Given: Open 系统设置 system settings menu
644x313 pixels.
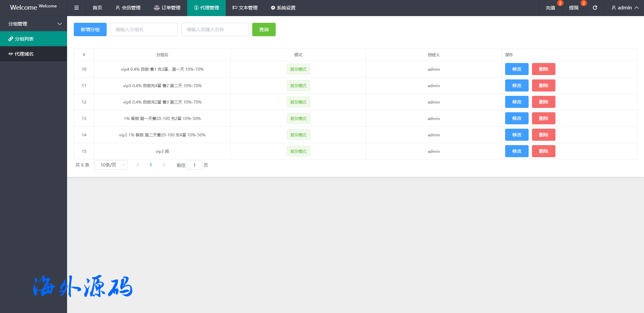Looking at the screenshot, I should point(283,8).
